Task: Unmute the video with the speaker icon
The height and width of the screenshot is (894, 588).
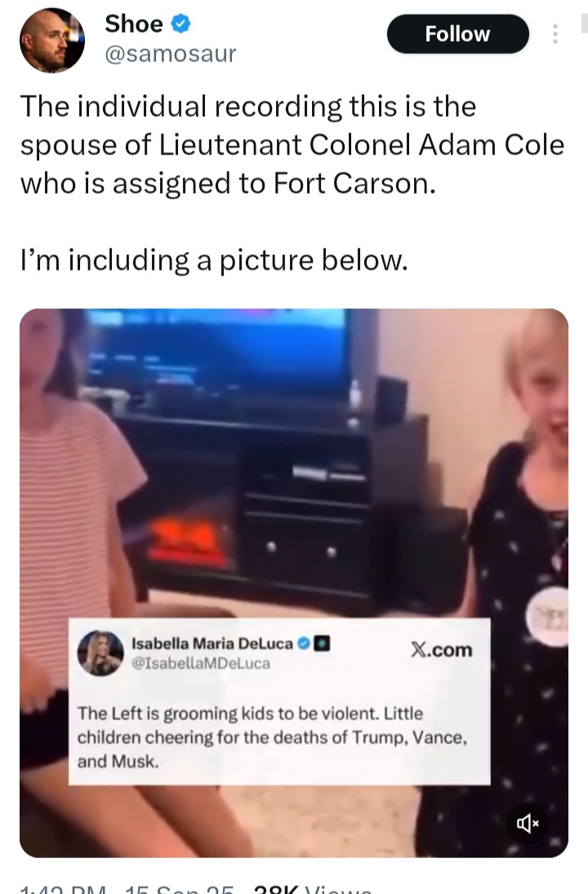Action: click(528, 823)
